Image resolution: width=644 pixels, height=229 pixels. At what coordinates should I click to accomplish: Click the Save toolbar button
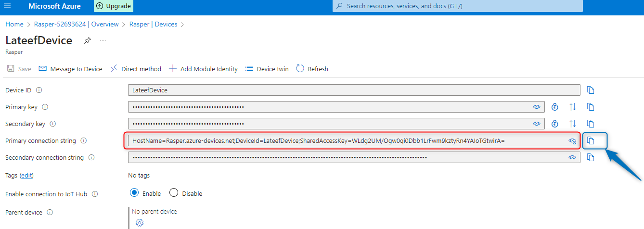[19, 69]
